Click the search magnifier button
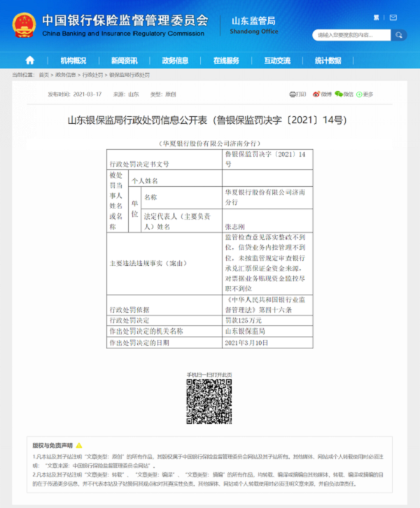 [399, 35]
